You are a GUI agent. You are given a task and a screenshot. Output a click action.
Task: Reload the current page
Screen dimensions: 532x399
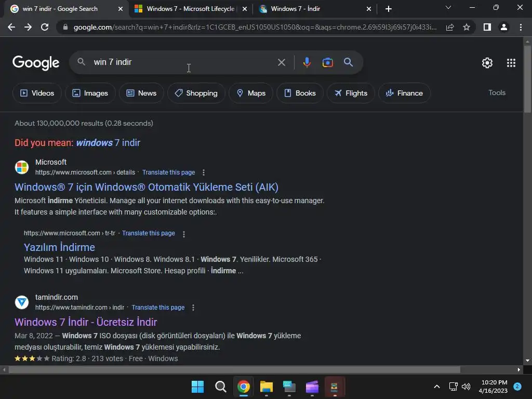(x=45, y=27)
